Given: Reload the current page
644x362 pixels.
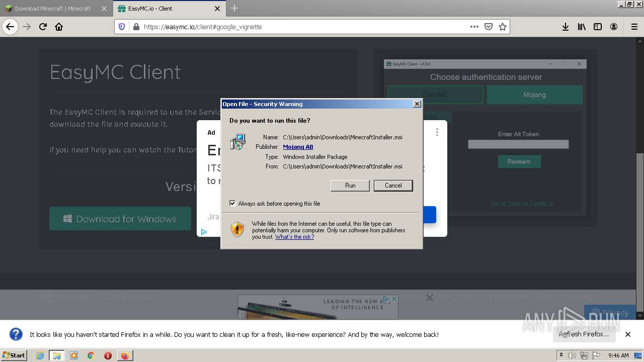Looking at the screenshot, I should pyautogui.click(x=43, y=27).
